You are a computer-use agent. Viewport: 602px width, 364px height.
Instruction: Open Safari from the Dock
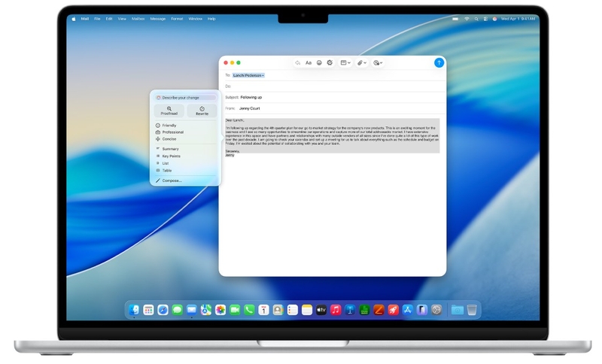point(163,310)
